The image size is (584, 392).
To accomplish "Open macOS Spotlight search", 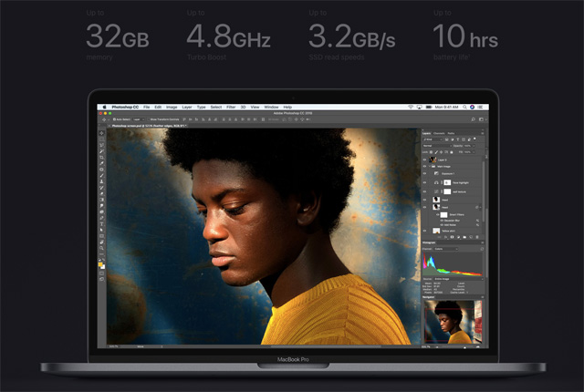I will tap(464, 107).
